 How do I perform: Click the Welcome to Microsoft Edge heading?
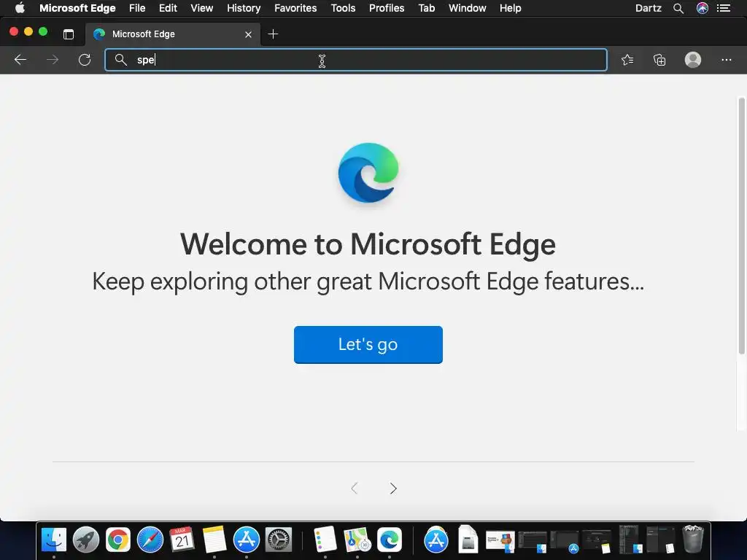tap(368, 244)
